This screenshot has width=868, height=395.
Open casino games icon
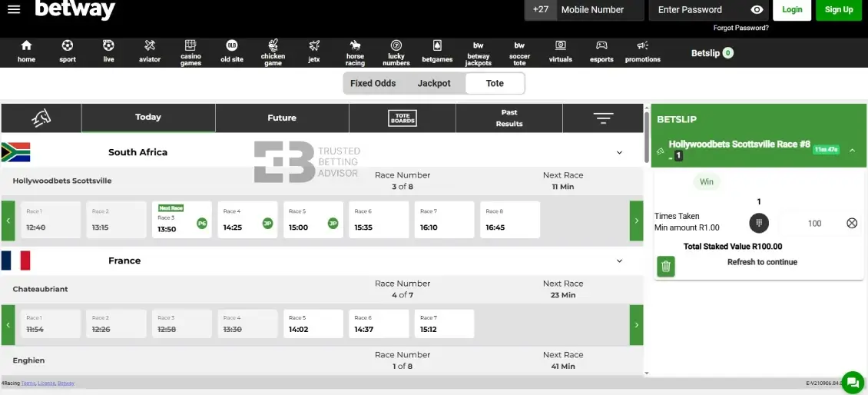pos(190,45)
